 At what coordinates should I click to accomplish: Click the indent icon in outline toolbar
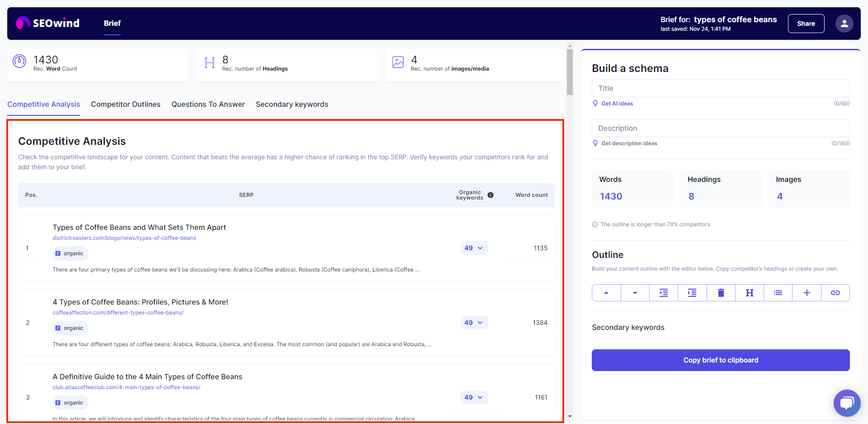pos(692,293)
